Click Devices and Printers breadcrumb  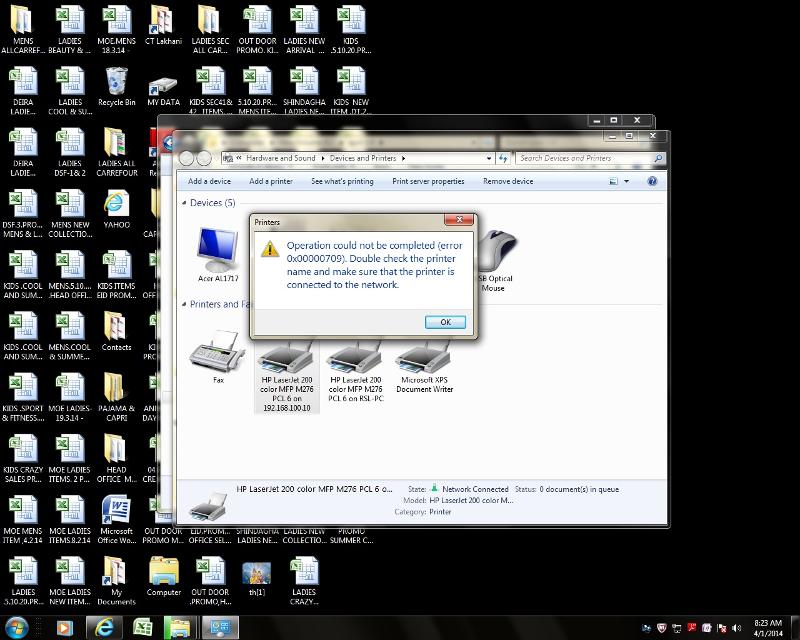point(363,158)
